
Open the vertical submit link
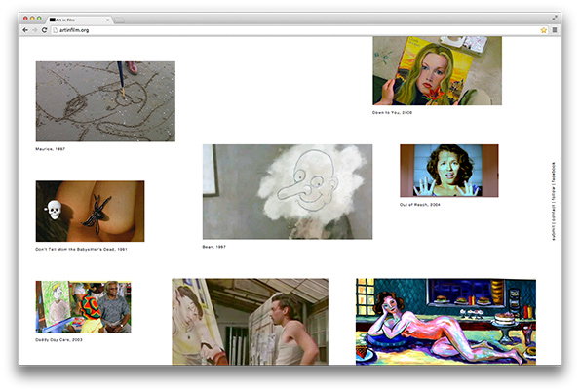click(554, 233)
